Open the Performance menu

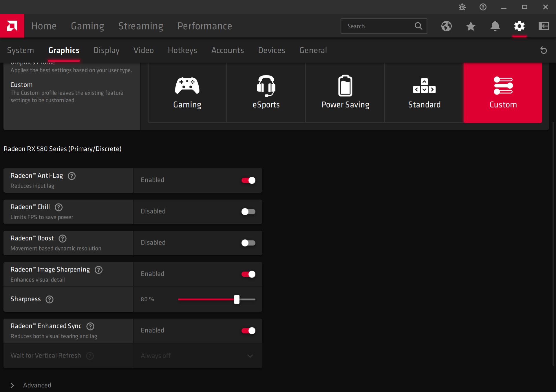pyautogui.click(x=204, y=26)
